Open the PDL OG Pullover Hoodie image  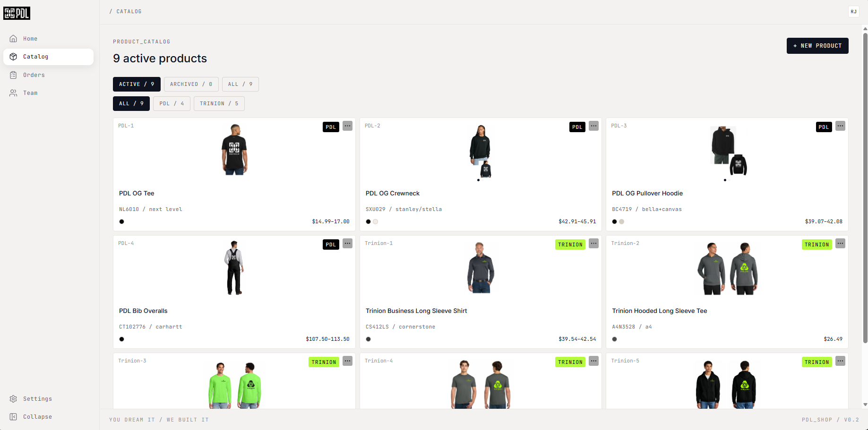coord(729,151)
